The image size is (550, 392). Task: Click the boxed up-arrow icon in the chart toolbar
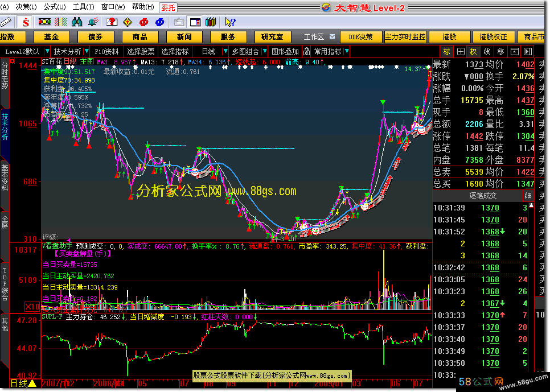pyautogui.click(x=515, y=52)
